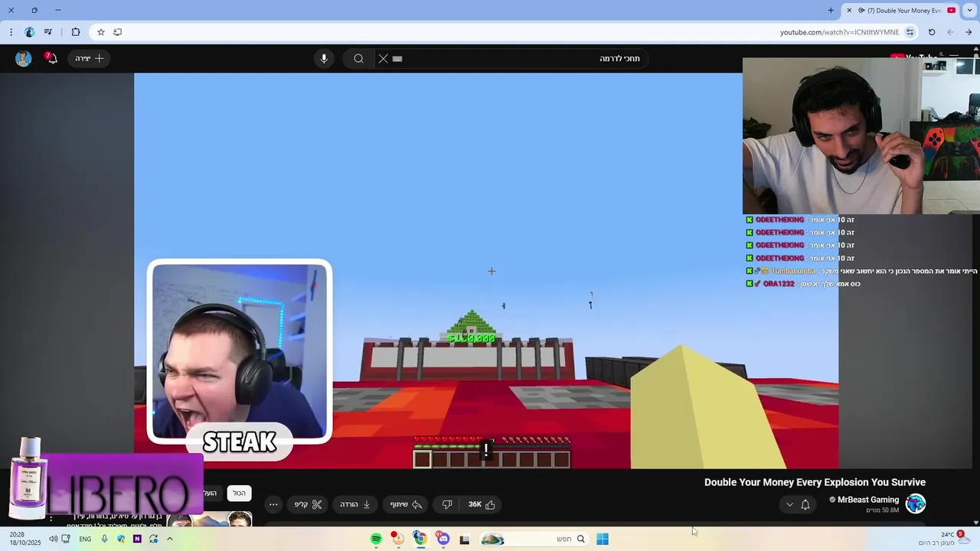Click the קליפ clip button
The height and width of the screenshot is (551, 980).
308,504
